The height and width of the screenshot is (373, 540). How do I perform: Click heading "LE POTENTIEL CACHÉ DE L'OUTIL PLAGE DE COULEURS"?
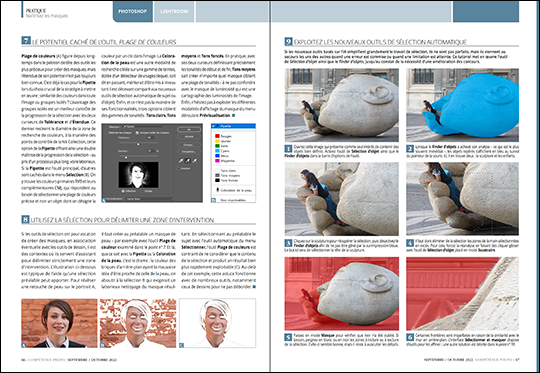point(104,42)
